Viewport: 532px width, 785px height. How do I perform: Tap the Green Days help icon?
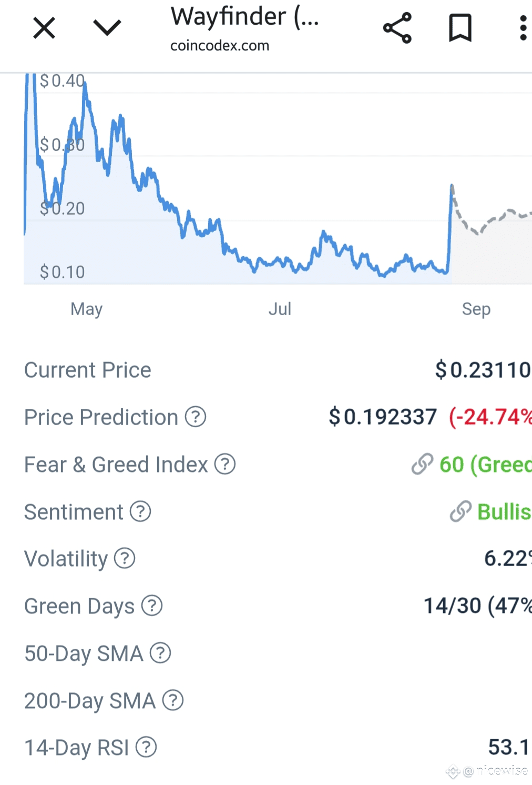pos(152,606)
